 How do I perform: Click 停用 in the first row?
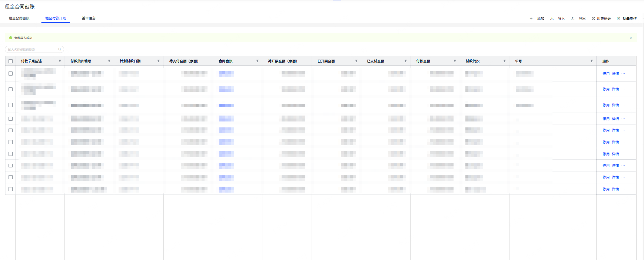(x=606, y=74)
